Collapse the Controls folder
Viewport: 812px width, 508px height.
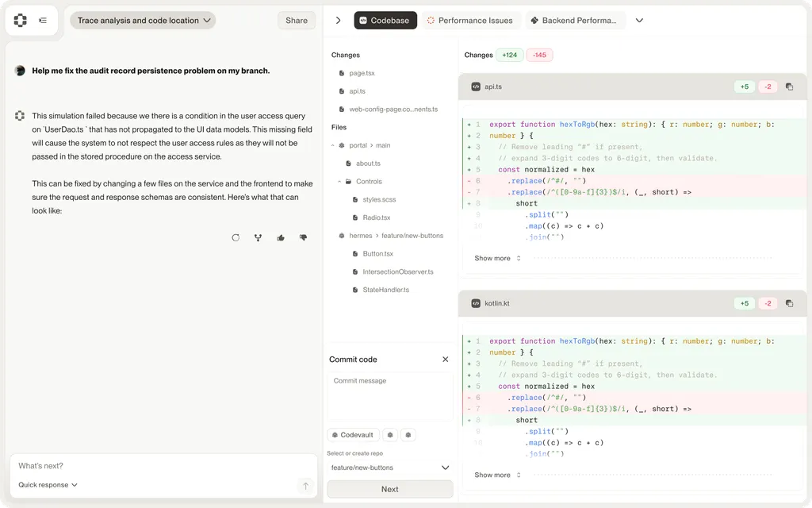coord(339,182)
